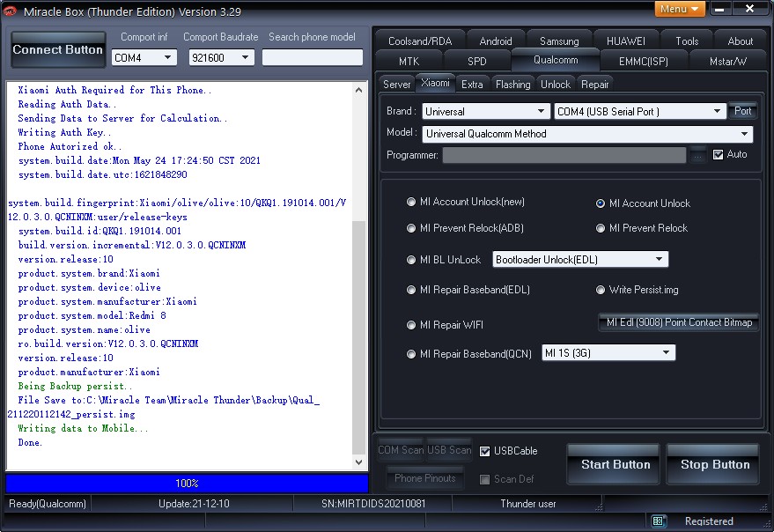Click the Ready(Qualcomm) status text
Screen dimensions: 774x532
tap(48, 504)
